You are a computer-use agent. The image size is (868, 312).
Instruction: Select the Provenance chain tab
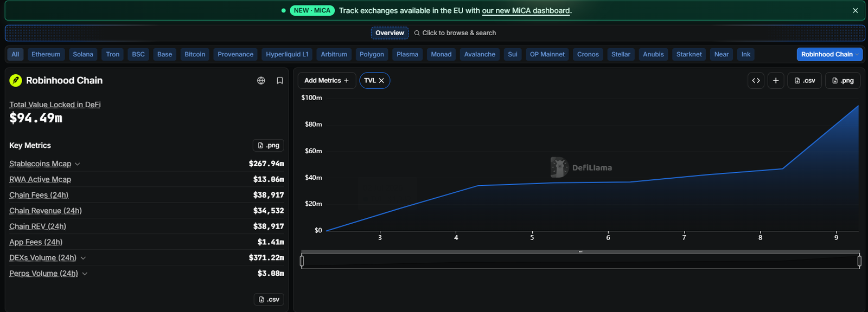[235, 54]
